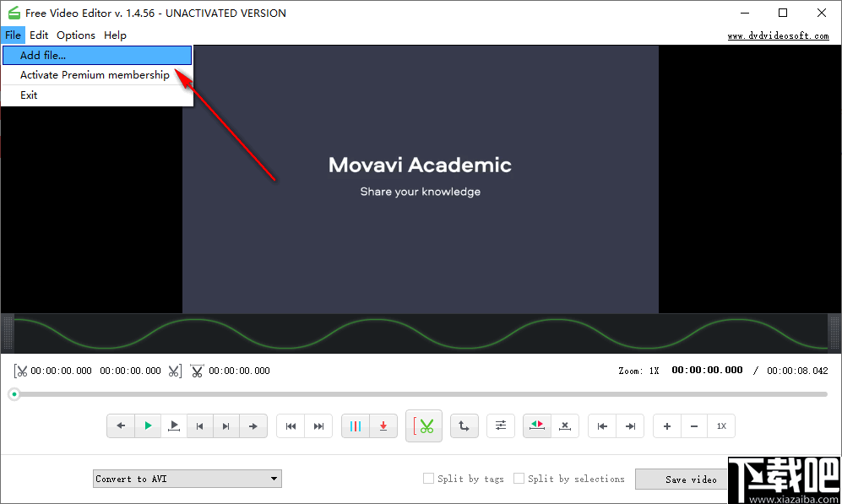Enable Split by tags
842x504 pixels.
click(x=428, y=478)
